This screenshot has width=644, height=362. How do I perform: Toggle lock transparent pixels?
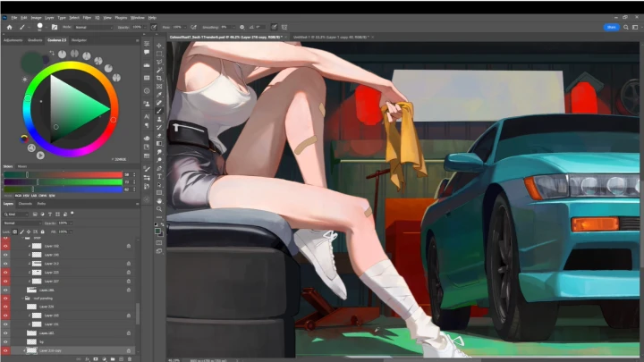click(15, 232)
